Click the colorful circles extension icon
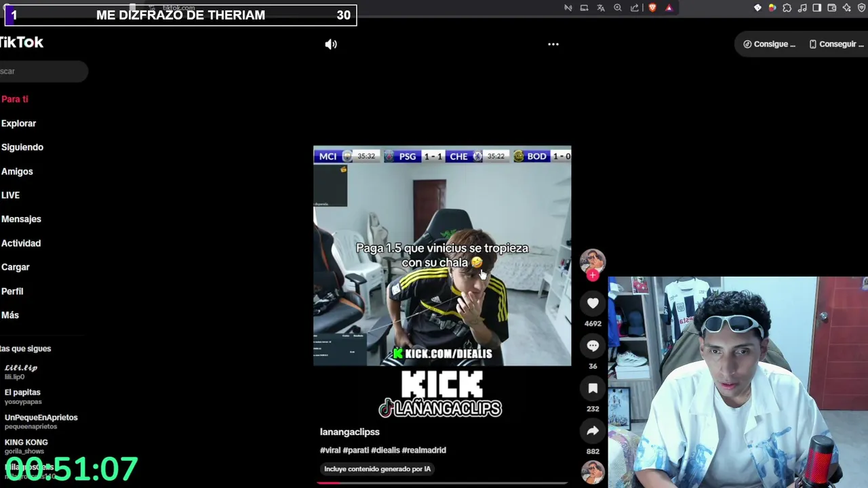 772,8
